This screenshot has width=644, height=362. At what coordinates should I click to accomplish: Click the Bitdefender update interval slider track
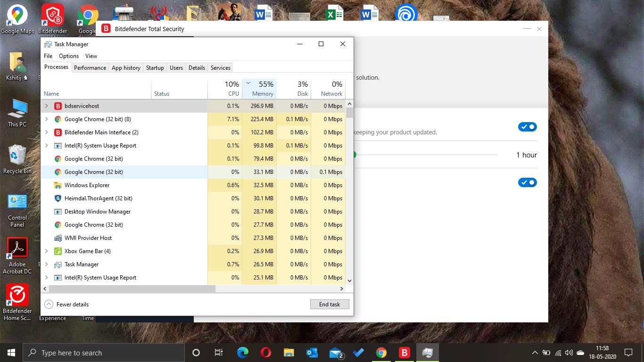pyautogui.click(x=426, y=155)
